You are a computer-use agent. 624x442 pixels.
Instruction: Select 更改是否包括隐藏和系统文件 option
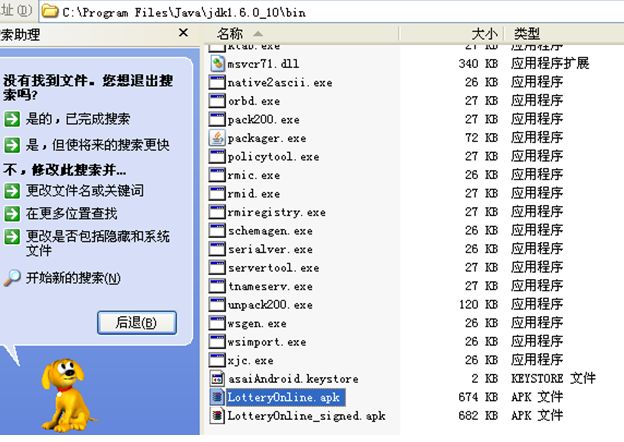tap(98, 243)
